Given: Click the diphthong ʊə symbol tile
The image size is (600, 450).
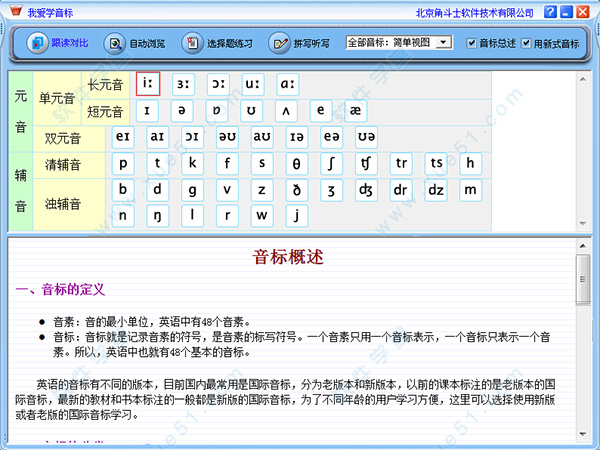Looking at the screenshot, I should click(x=366, y=137).
